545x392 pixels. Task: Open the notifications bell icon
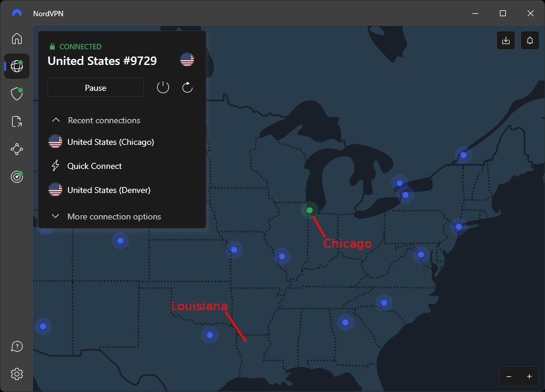(x=530, y=40)
